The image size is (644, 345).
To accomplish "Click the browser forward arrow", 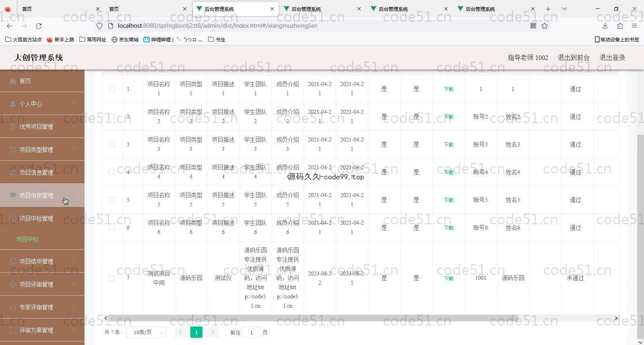I will [x=24, y=26].
